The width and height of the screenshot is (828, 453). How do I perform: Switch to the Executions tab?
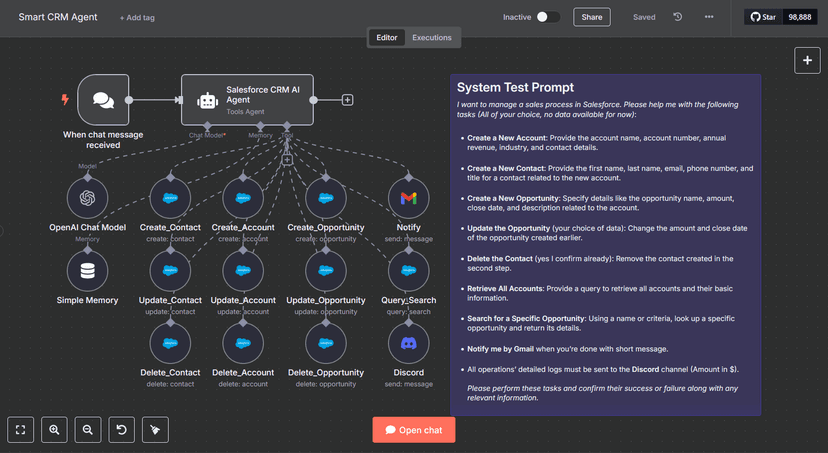pyautogui.click(x=432, y=38)
